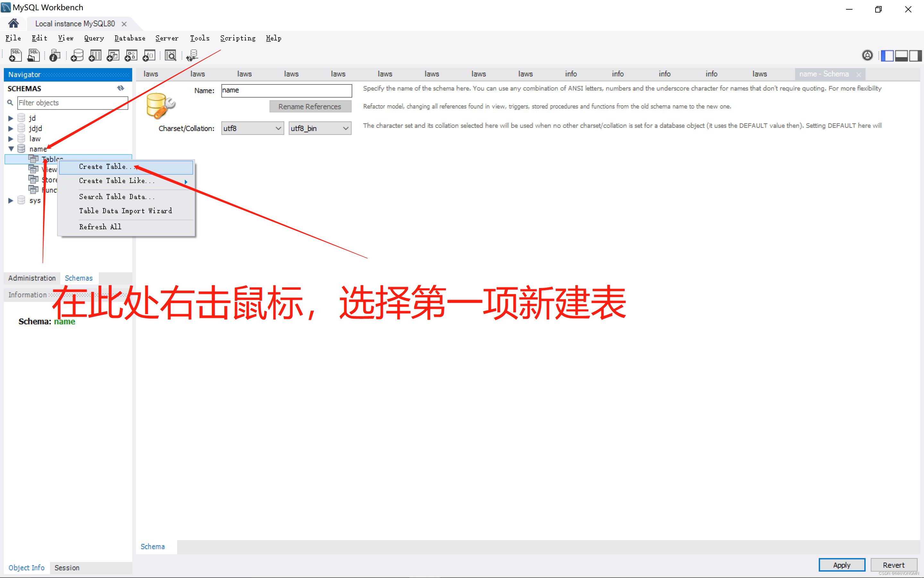924x578 pixels.
Task: Expand the jdjd schema node
Action: tap(11, 128)
